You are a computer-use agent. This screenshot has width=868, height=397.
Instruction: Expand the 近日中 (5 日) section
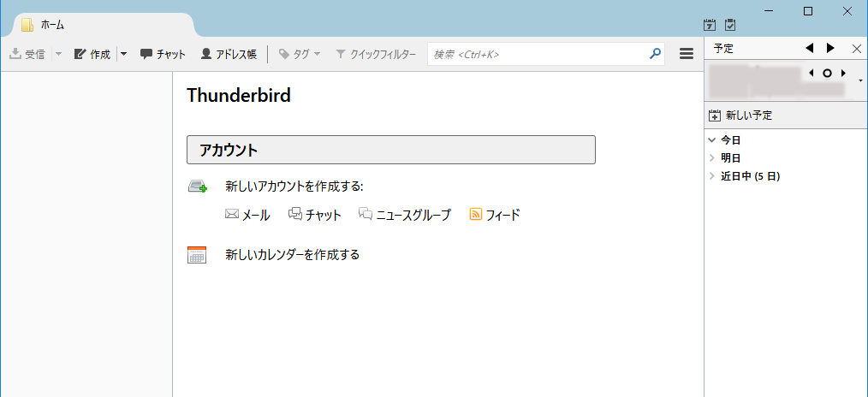712,176
